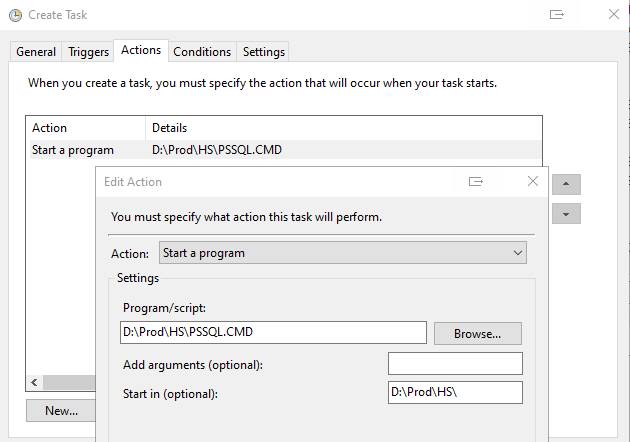This screenshot has width=630, height=442.
Task: Click the Task Scheduler clock icon in title bar
Action: (15, 15)
